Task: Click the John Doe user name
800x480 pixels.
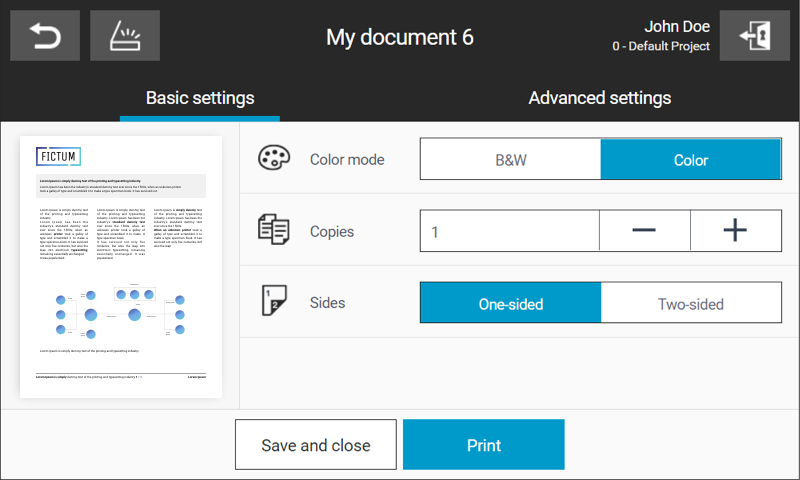Action: click(677, 27)
